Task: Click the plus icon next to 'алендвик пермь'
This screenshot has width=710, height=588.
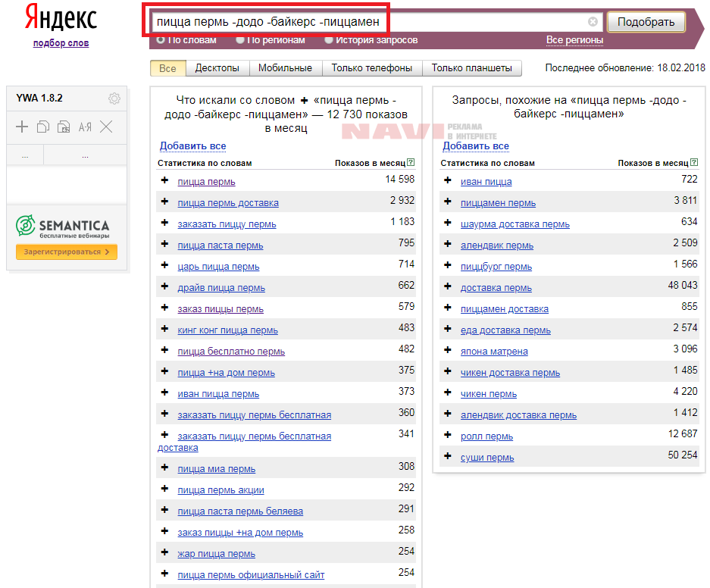Action: [448, 244]
